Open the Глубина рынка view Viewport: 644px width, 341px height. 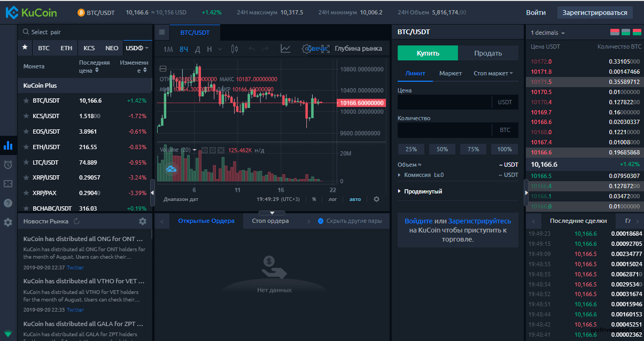point(358,49)
